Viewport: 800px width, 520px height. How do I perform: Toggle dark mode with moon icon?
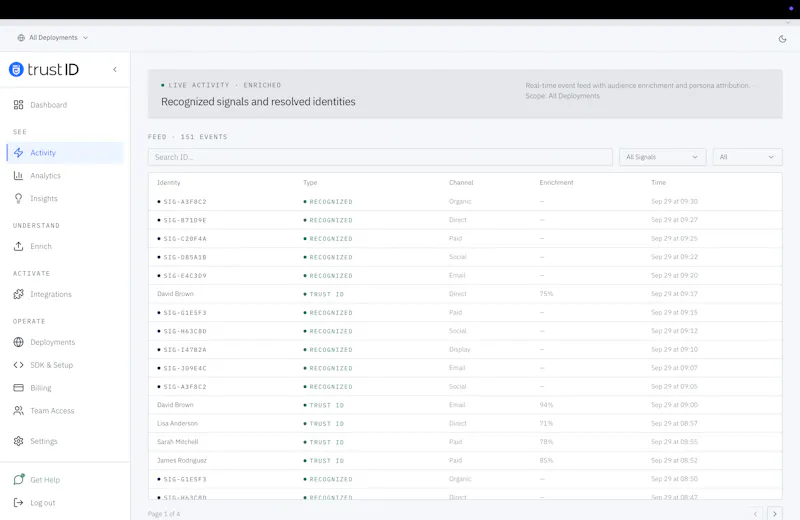coord(782,39)
